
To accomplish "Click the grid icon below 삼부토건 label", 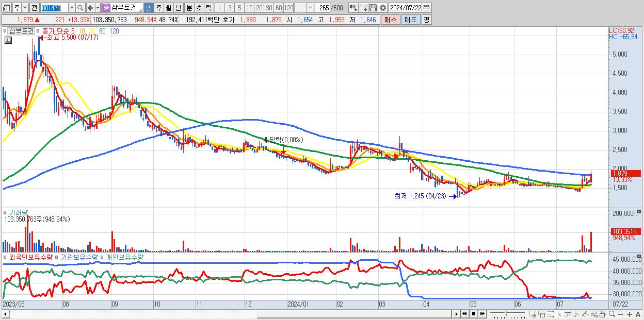I will 8,40.
